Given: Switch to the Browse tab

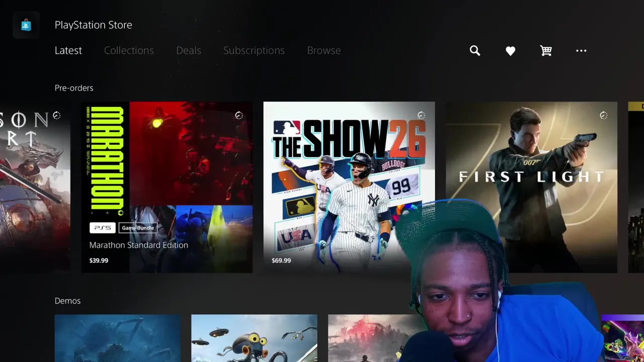Looking at the screenshot, I should pyautogui.click(x=324, y=50).
